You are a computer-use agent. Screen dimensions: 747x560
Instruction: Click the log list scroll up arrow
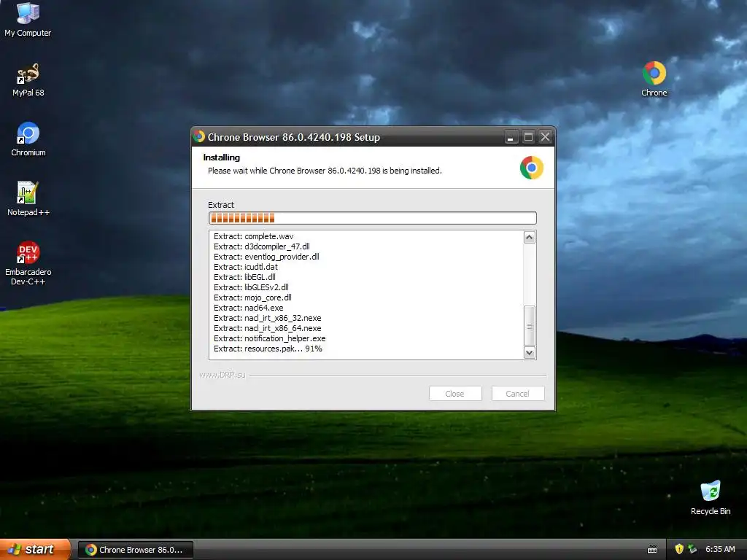530,237
